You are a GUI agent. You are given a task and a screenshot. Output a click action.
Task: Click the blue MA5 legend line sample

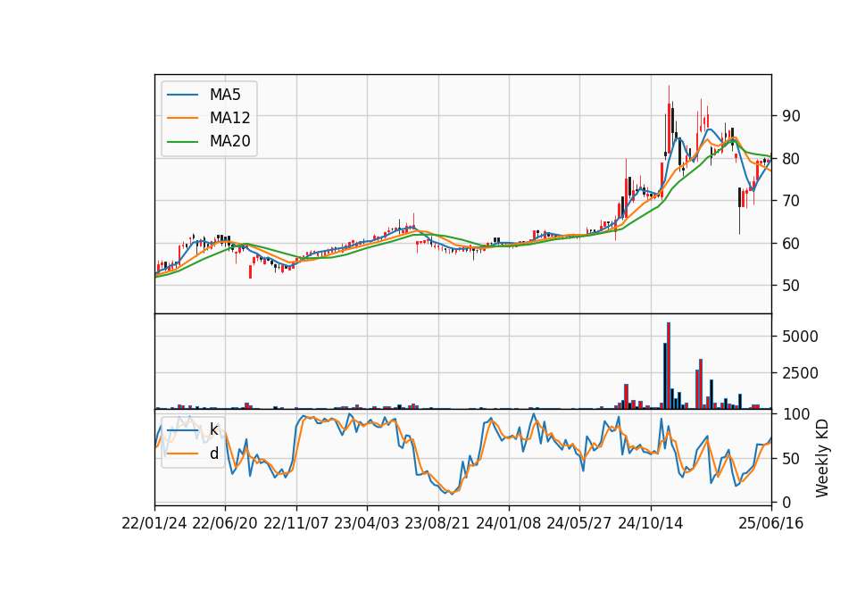182,95
